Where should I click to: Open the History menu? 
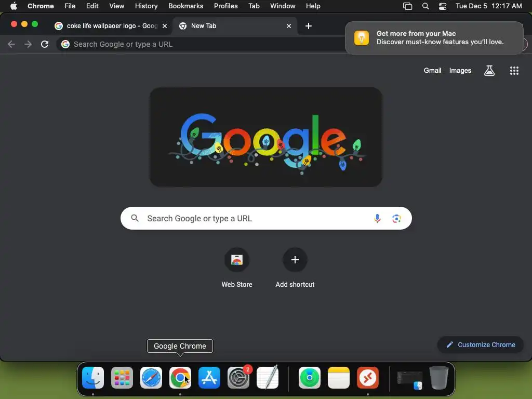146,6
